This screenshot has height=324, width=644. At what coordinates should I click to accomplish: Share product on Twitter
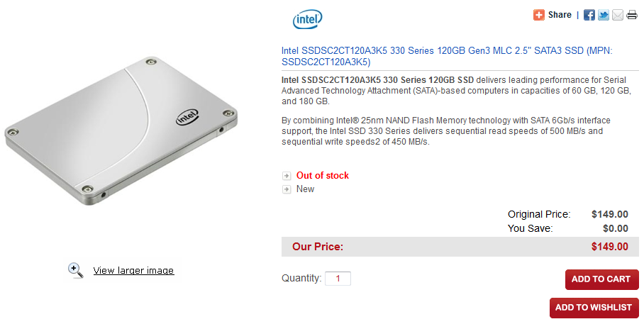click(x=604, y=15)
